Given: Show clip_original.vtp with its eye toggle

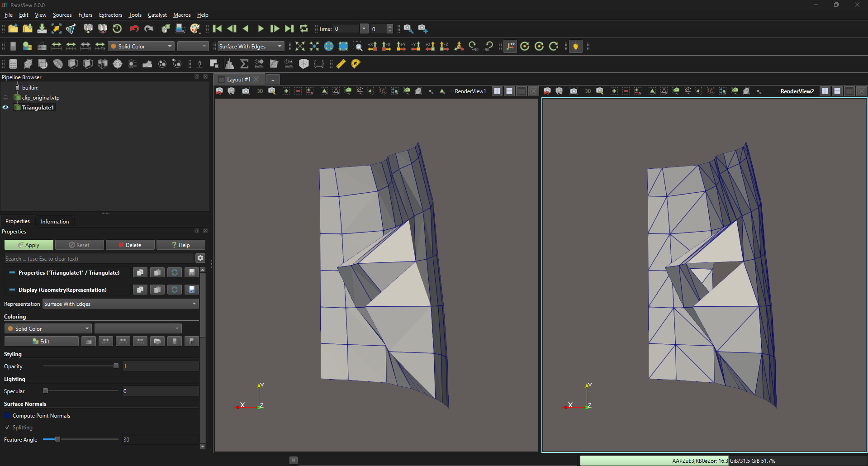Looking at the screenshot, I should (x=6, y=98).
